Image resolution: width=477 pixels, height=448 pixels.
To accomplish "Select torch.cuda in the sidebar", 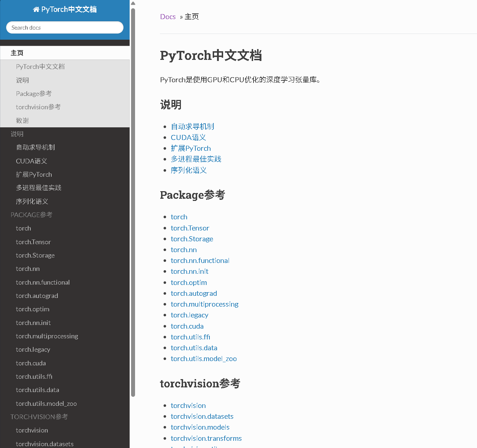I will pos(31,363).
